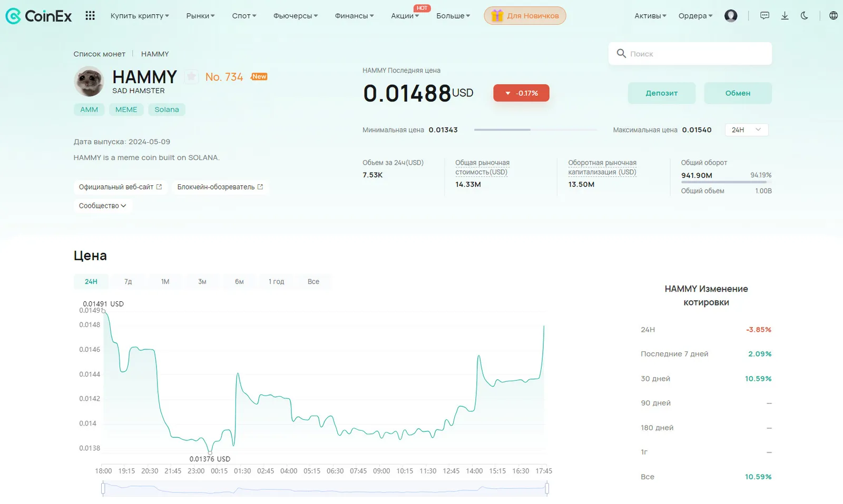Click Последние 7 дней 2.09% value
This screenshot has height=504, width=843.
[760, 354]
